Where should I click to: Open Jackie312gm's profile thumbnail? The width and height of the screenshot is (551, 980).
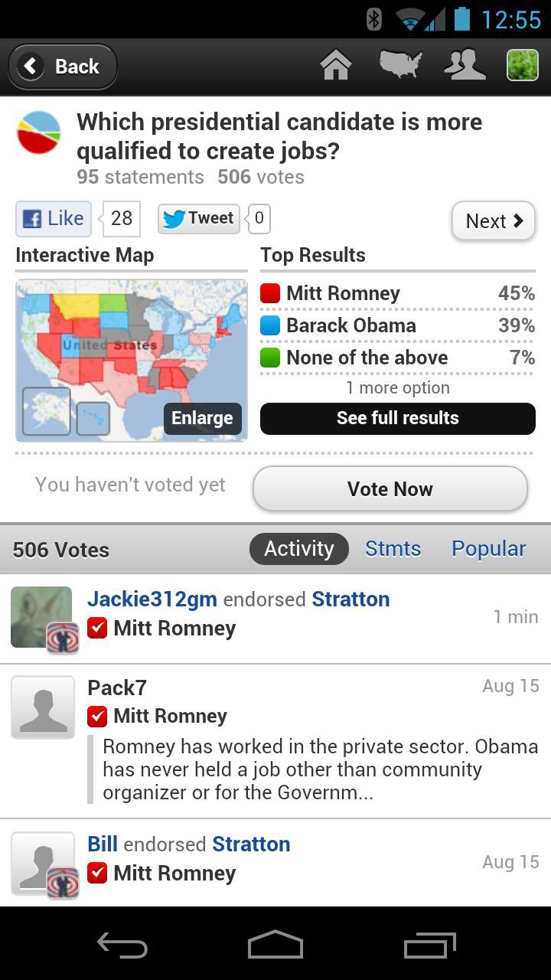pos(41,617)
